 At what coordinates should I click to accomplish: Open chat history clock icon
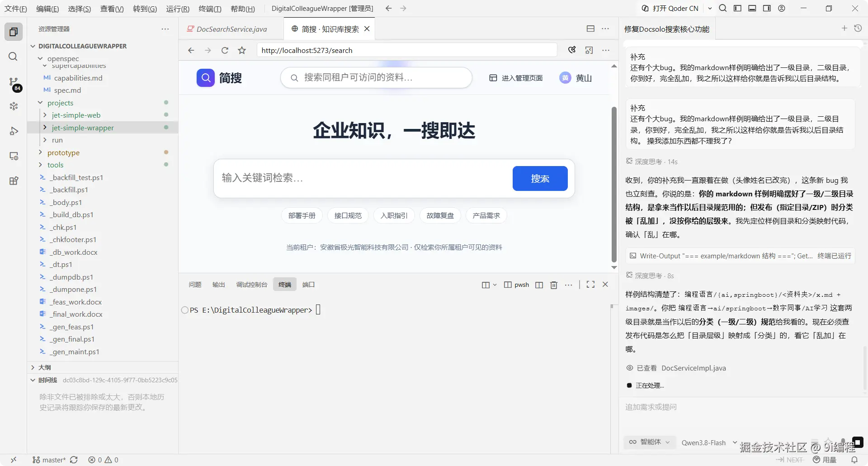click(x=858, y=28)
